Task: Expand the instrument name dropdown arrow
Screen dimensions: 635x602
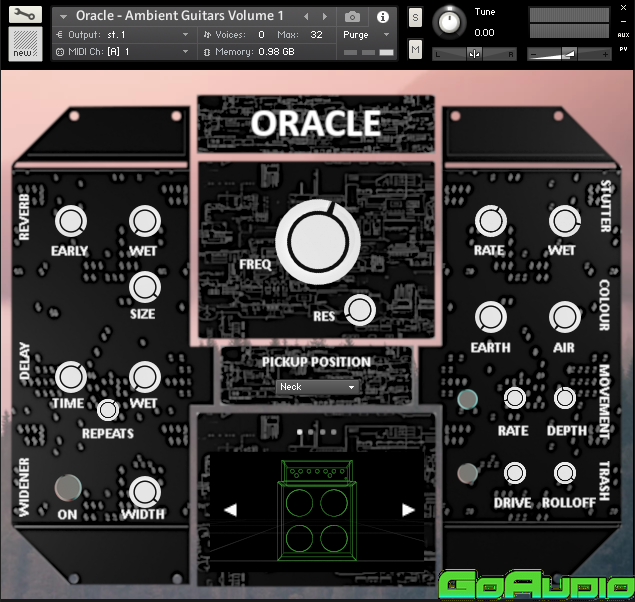Action: pos(63,17)
